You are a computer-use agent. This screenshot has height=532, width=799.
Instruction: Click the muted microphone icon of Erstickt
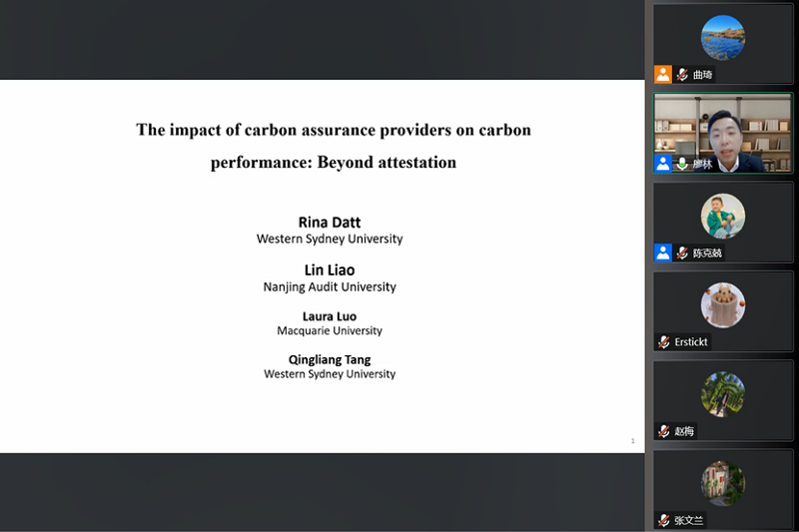pos(664,342)
